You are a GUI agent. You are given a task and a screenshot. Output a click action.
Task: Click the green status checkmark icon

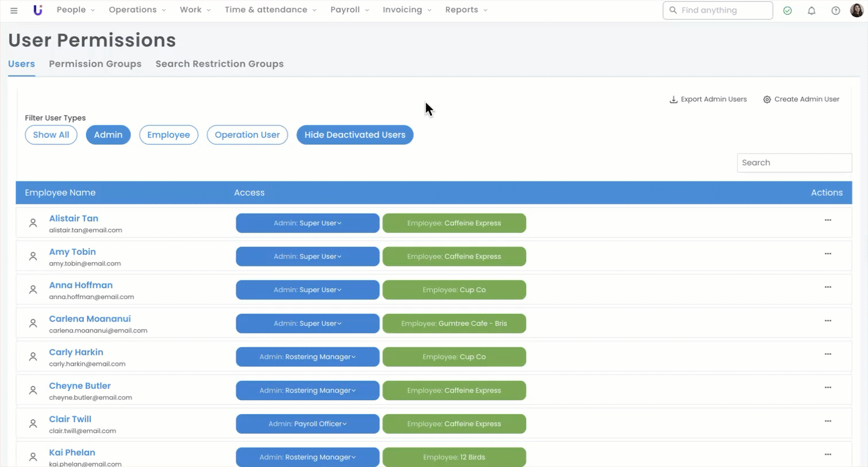787,10
